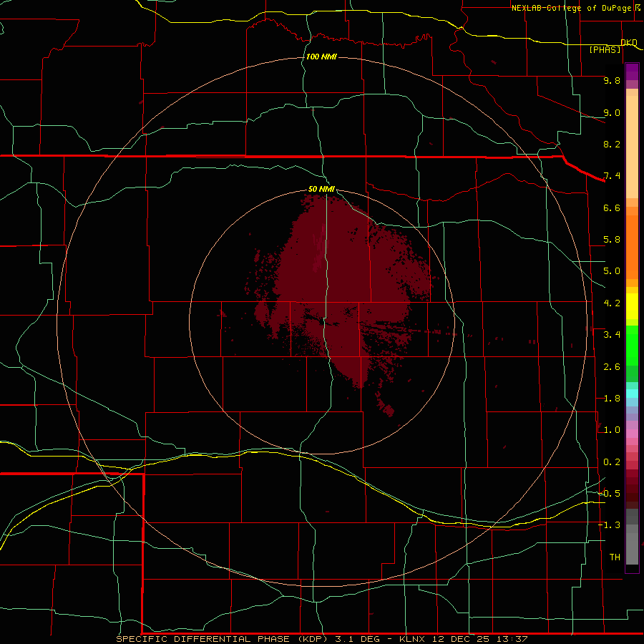This screenshot has height=644, width=644.
Task: Click the cyan band of the color bar
Action: click(632, 394)
